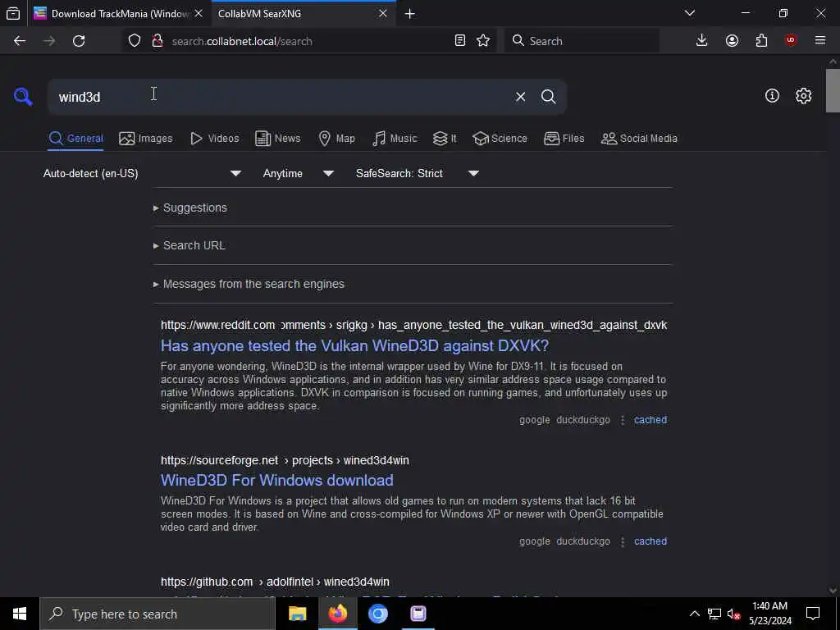Toggle Reader View in address bar
Screen dimensions: 840x630
(459, 41)
